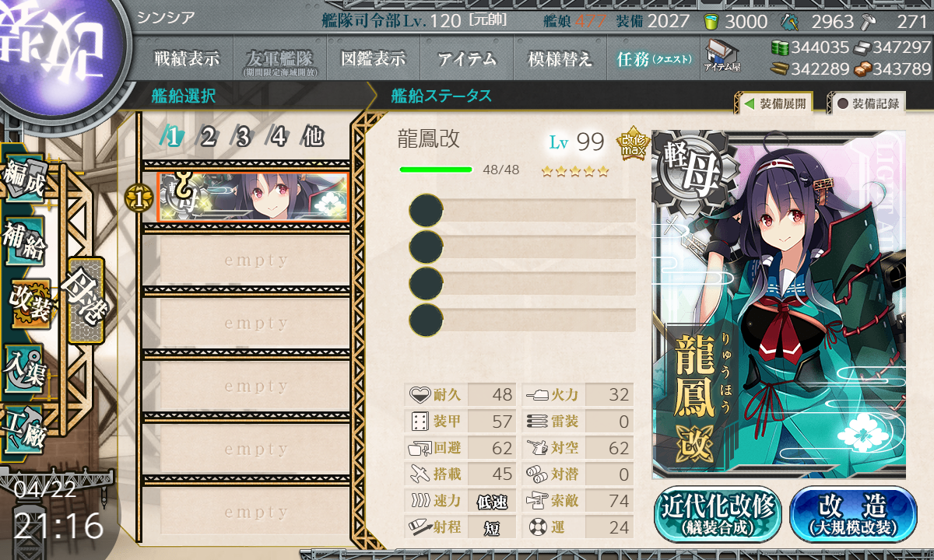934x560 pixels.
Task: Click the 改造 remodel button
Action: pos(853,514)
